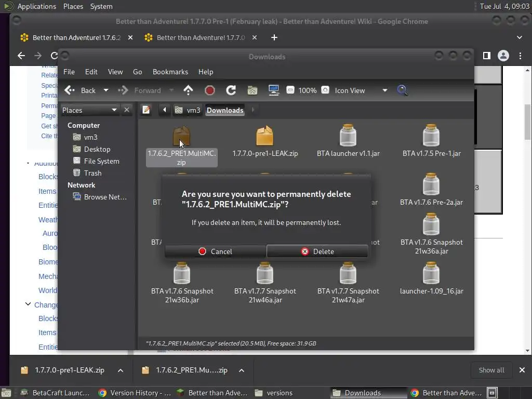Open Home folder toolbar icon
Viewport: 532px width, 399px height.
tap(252, 90)
